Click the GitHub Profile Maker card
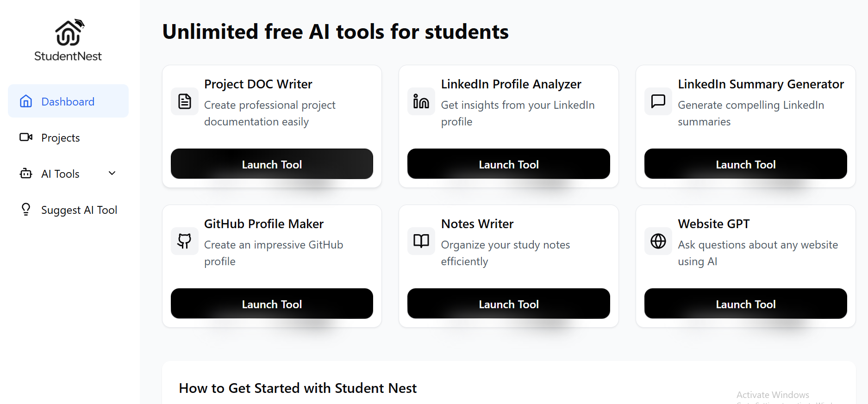Viewport: 868px width, 404px height. [272, 266]
